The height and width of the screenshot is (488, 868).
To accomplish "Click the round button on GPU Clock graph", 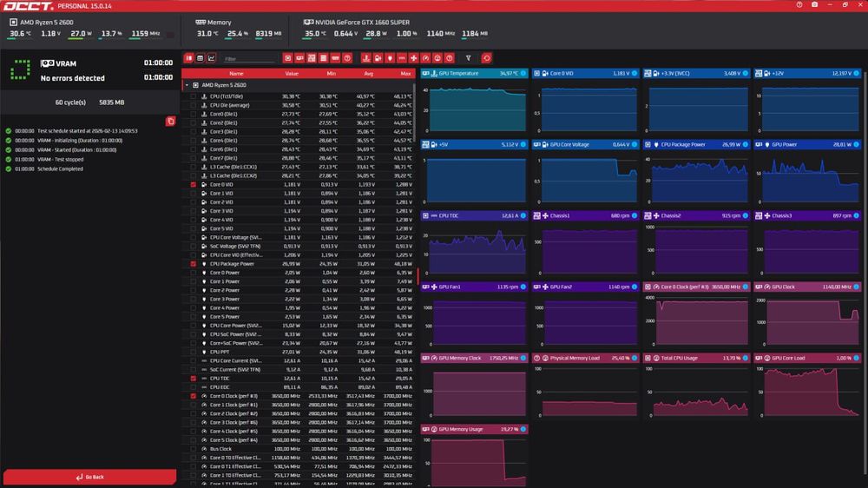I will pyautogui.click(x=857, y=287).
